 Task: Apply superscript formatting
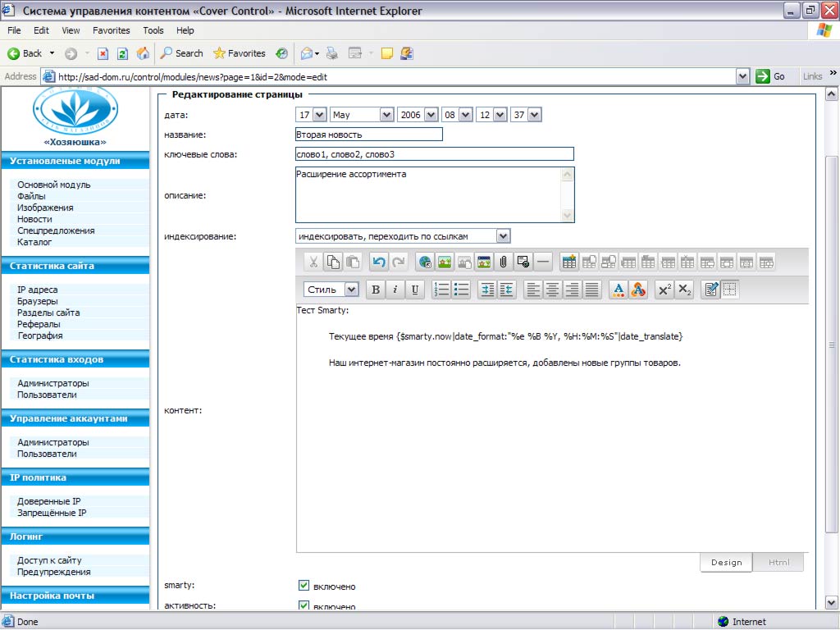(x=664, y=290)
